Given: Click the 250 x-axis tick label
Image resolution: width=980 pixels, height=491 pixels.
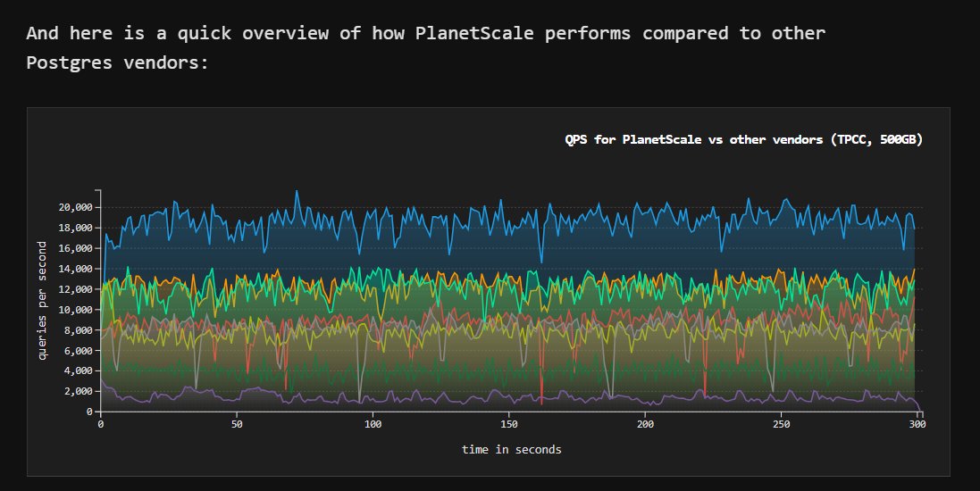Looking at the screenshot, I should click(782, 424).
